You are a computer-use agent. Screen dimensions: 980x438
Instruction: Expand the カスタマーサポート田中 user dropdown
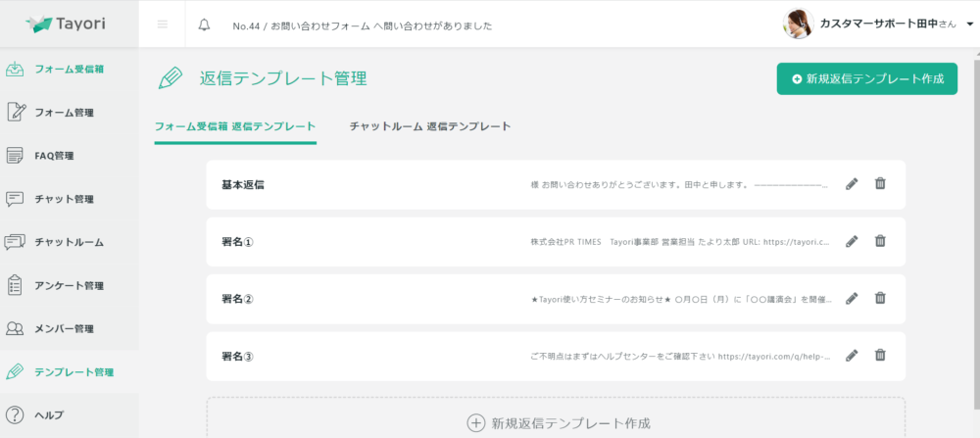955,24
